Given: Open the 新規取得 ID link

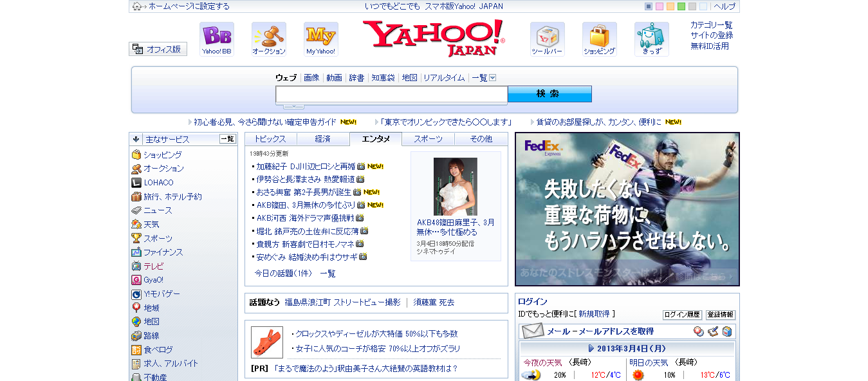Looking at the screenshot, I should pyautogui.click(x=594, y=314).
